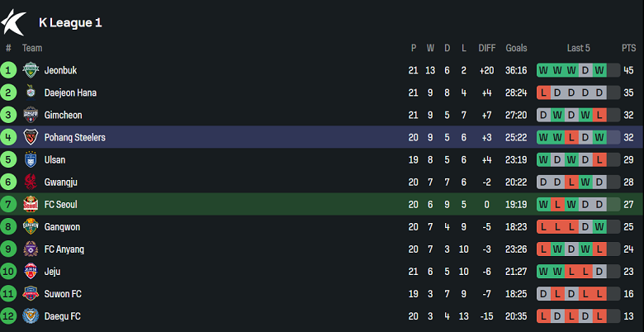Sort table by DIFF column header
644x332 pixels.
tap(486, 48)
